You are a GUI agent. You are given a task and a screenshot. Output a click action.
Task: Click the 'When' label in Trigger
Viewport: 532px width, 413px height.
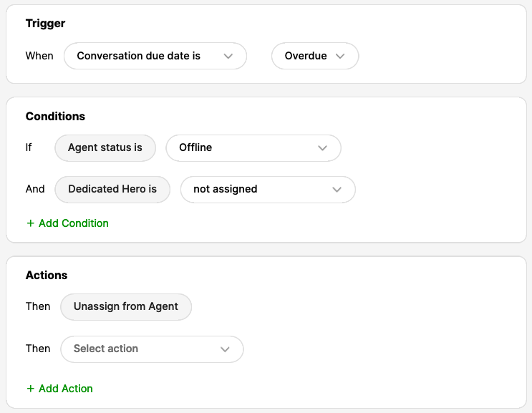[x=39, y=56]
